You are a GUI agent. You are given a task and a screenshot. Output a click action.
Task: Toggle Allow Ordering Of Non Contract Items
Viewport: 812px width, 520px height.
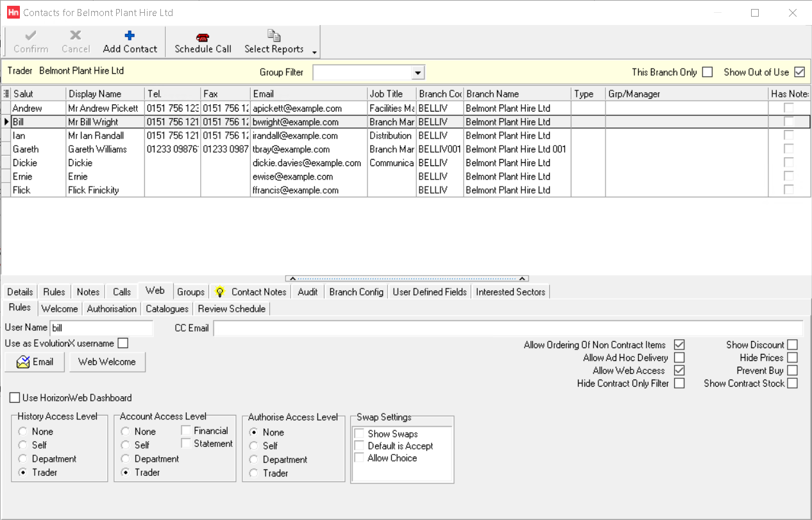pyautogui.click(x=679, y=345)
